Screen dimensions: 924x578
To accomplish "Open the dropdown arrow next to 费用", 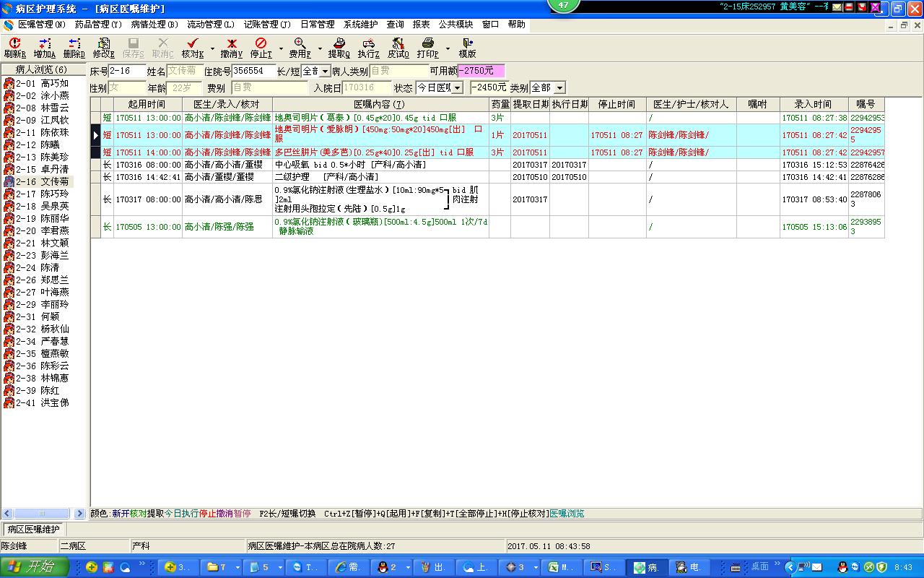I will (x=320, y=49).
